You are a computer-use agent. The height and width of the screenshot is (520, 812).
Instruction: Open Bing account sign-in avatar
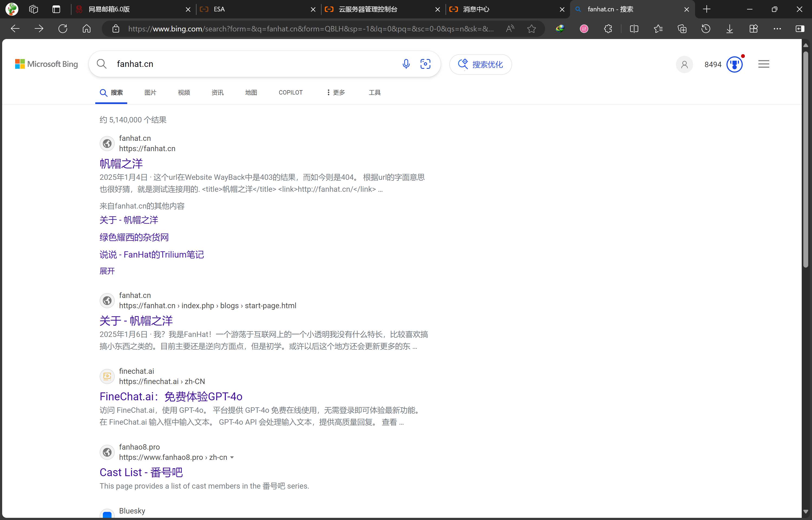[x=684, y=64]
